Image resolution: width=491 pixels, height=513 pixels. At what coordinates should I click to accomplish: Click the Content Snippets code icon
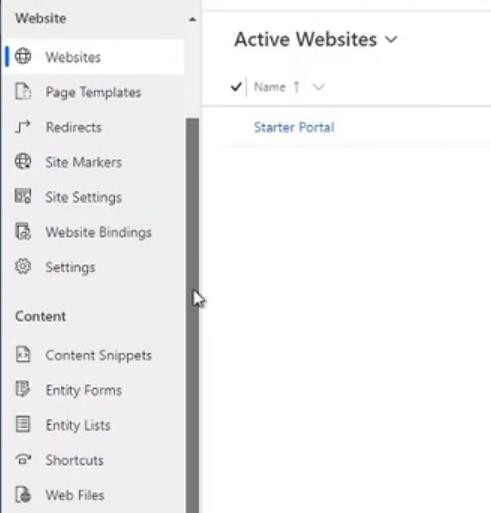[x=23, y=354]
